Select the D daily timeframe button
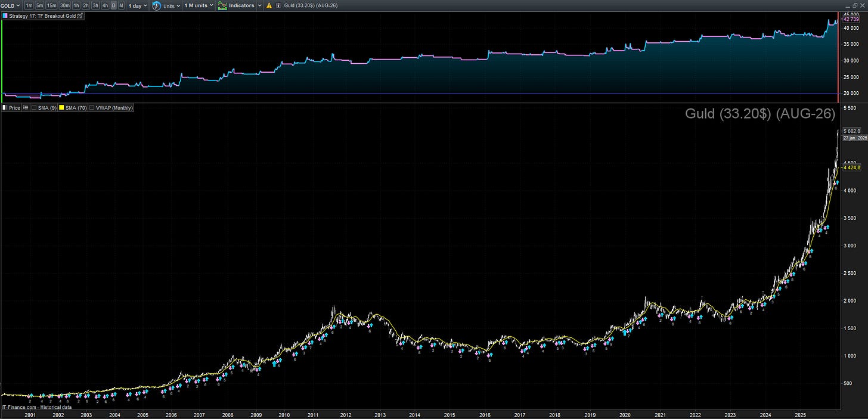The height and width of the screenshot is (419, 868). (x=114, y=5)
